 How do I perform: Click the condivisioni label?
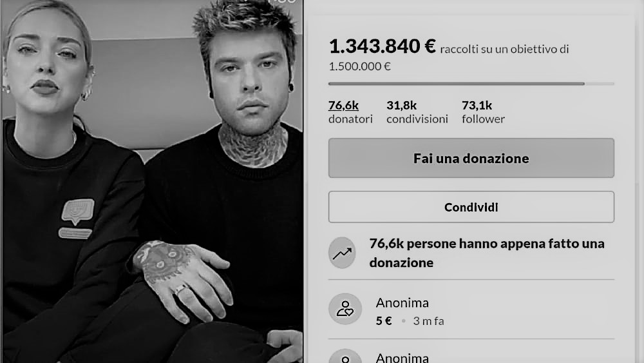(x=417, y=119)
